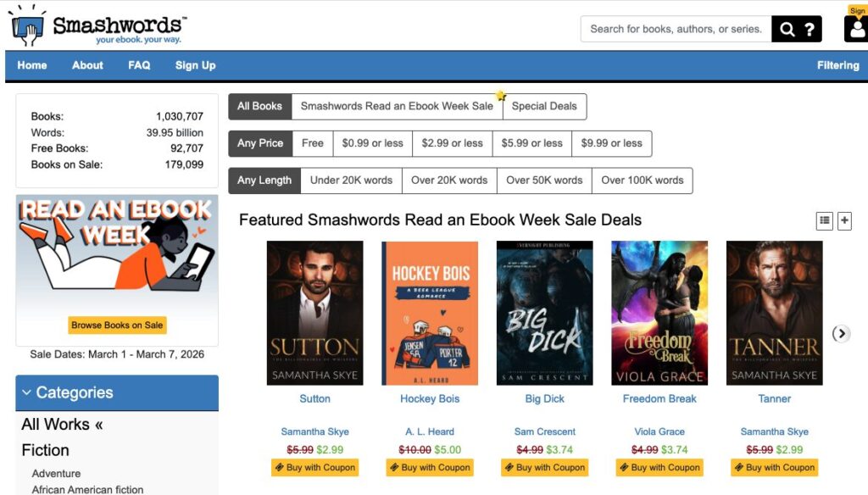Filter by Over 50K words

544,180
